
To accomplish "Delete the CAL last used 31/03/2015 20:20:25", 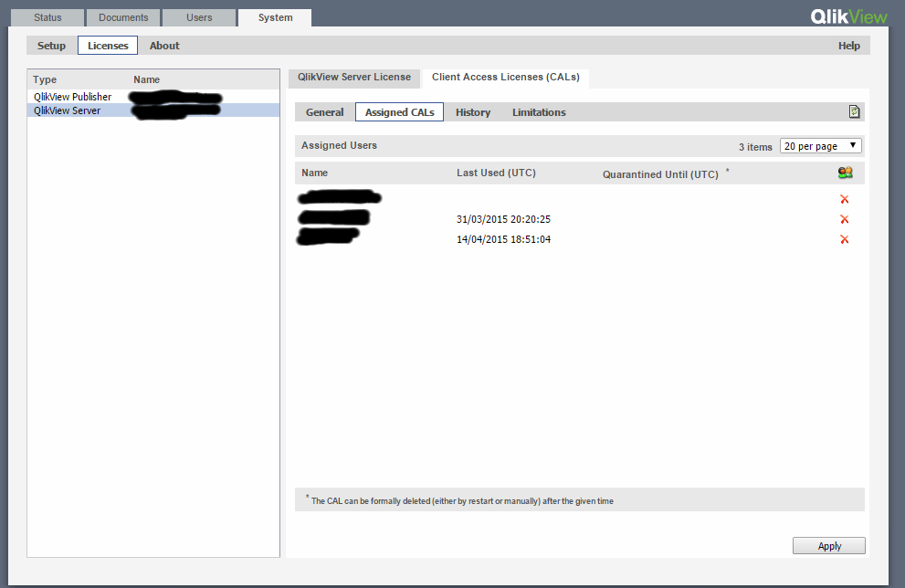I will coord(845,219).
